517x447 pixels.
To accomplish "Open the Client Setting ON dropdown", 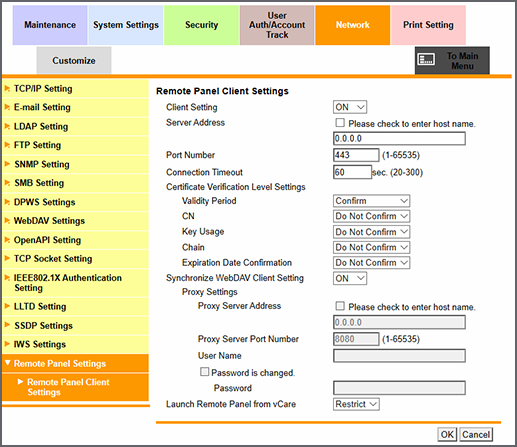I will click(x=350, y=107).
